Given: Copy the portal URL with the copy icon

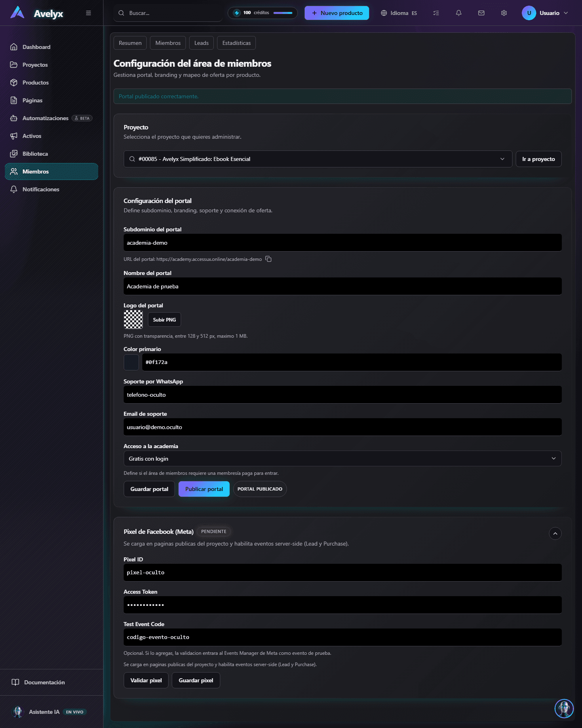Looking at the screenshot, I should [x=268, y=259].
